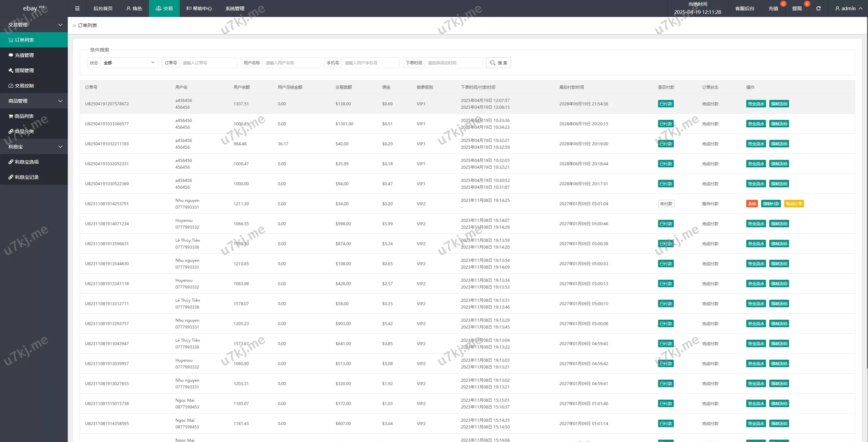Click 资金流水 for order UB2504191207578672
Image resolution: width=868 pixels, height=442 pixels.
coord(756,104)
